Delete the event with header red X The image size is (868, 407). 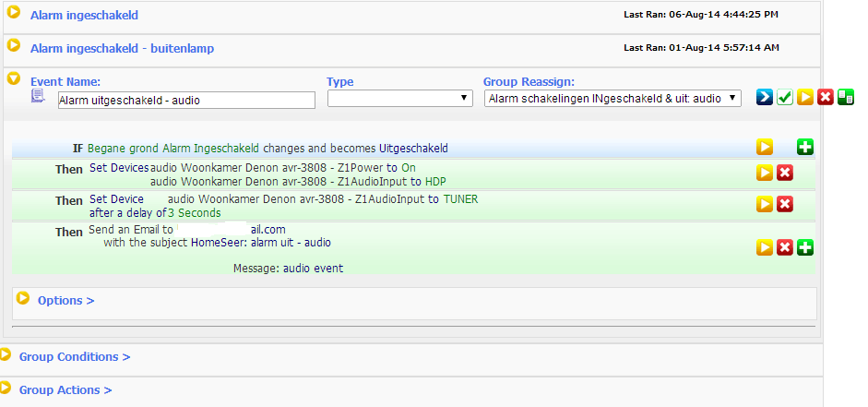(x=826, y=97)
